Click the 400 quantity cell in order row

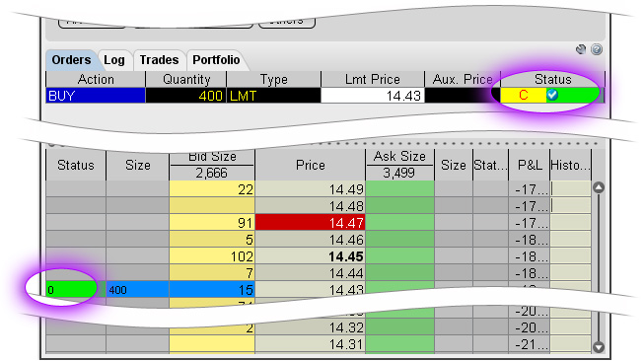coord(186,96)
